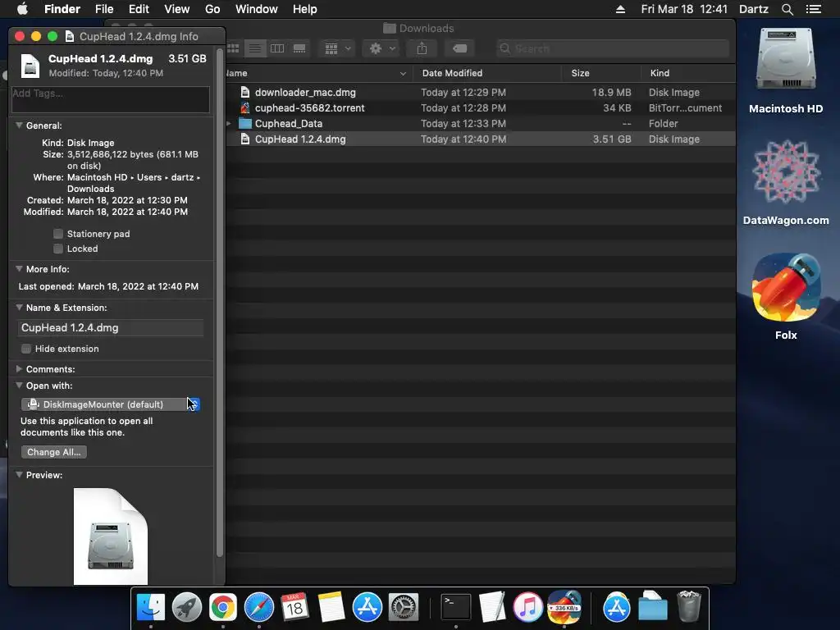Collapse the General section

tap(19, 126)
